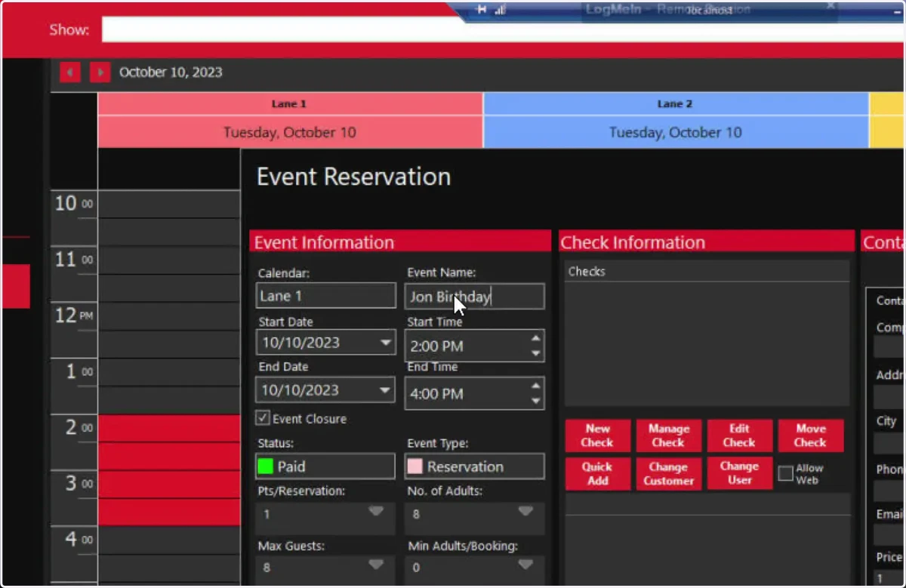Open the Start Date dropdown
The width and height of the screenshot is (906, 588).
point(386,343)
